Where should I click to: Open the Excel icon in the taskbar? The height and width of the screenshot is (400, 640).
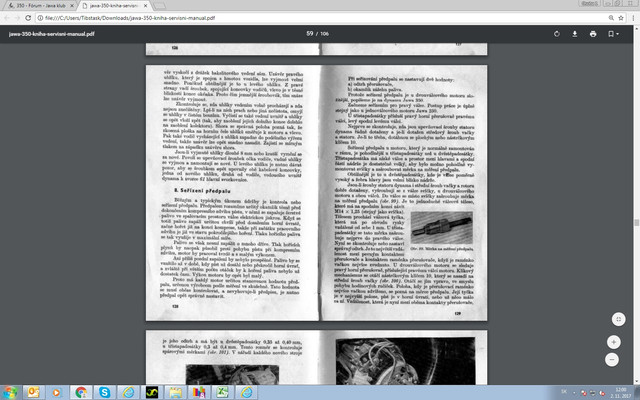tap(222, 392)
